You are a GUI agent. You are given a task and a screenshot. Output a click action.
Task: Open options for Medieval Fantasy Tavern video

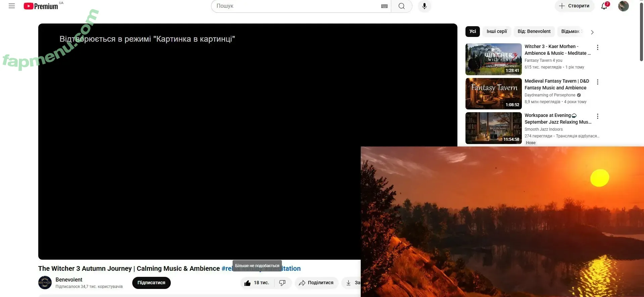coord(597,82)
